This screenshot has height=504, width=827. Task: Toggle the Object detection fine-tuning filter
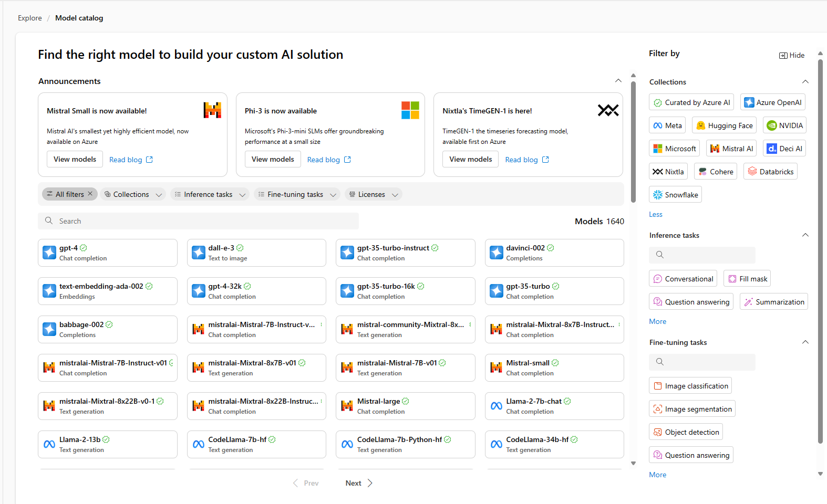[686, 432]
